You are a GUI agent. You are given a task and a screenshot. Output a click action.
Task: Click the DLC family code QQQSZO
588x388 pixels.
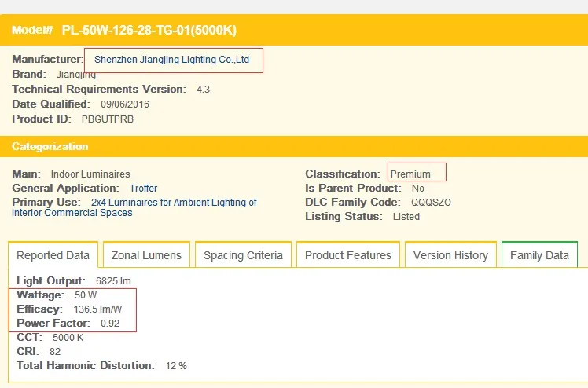click(431, 203)
